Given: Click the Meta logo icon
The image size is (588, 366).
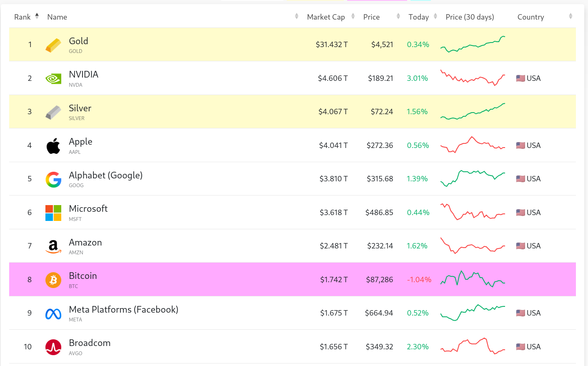Looking at the screenshot, I should pyautogui.click(x=53, y=313).
